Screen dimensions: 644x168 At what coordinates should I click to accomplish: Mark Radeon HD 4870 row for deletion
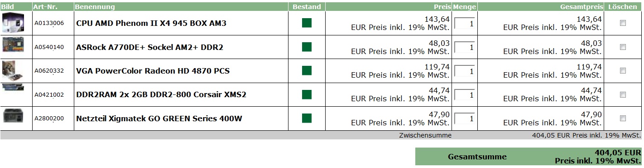tap(623, 71)
